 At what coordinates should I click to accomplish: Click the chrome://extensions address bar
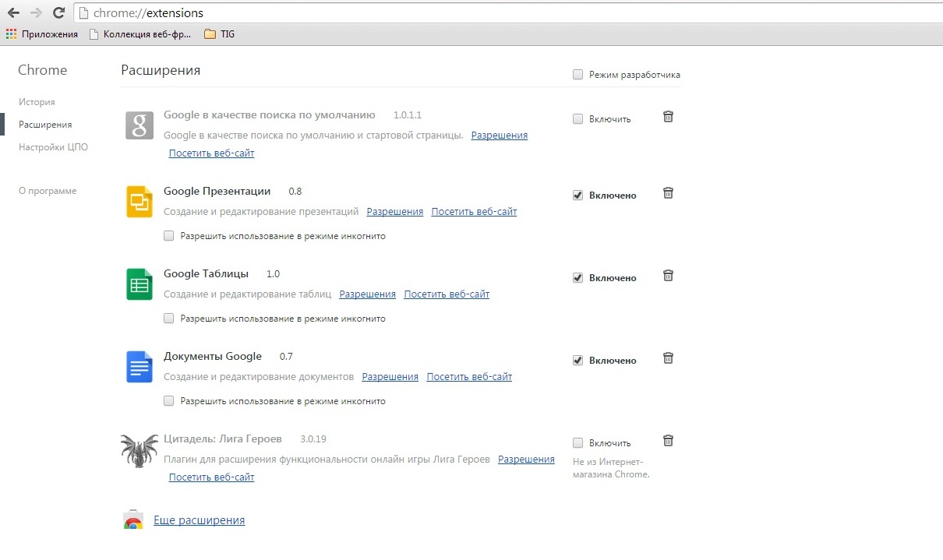(x=507, y=12)
